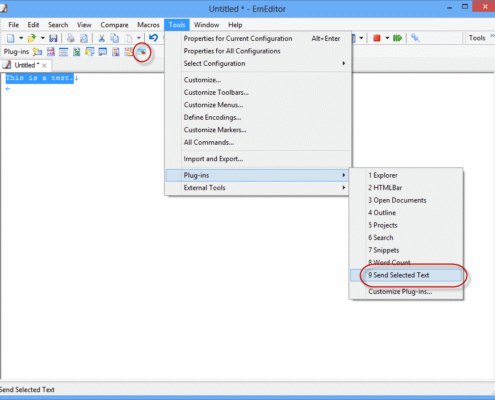The height and width of the screenshot is (400, 495).
Task: Click the Explorer plug-in icon
Action: click(37, 52)
